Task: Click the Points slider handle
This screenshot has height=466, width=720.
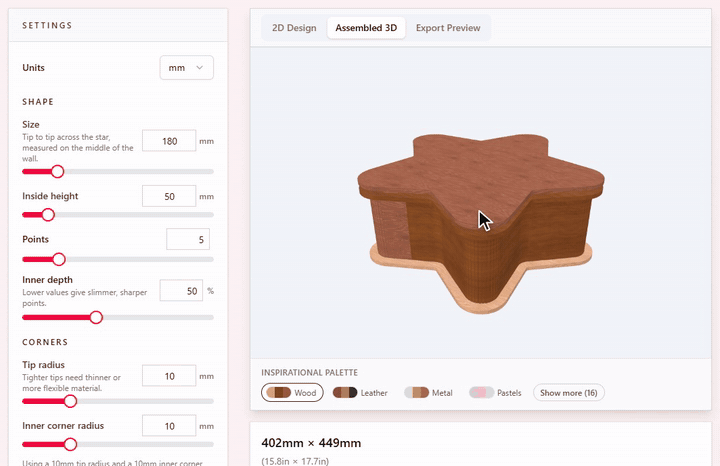Action: (59, 259)
